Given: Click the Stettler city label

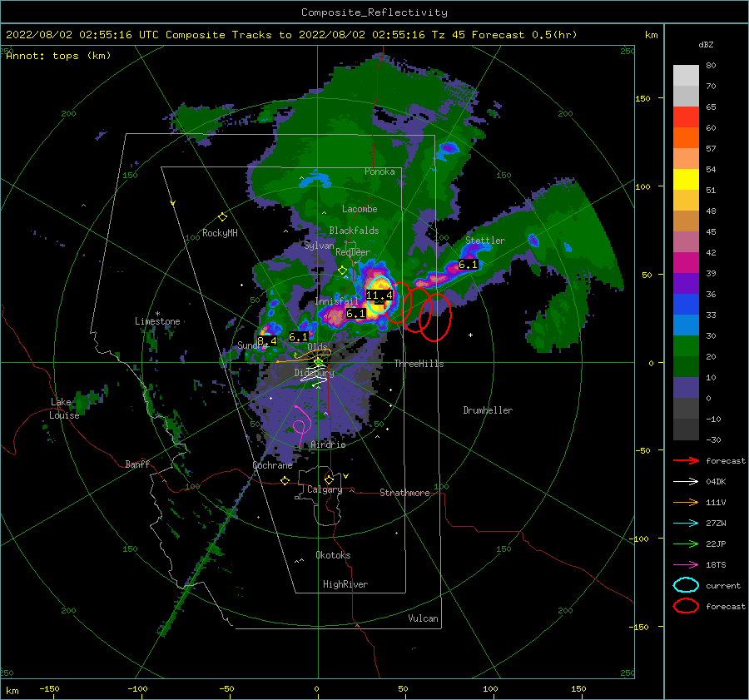Looking at the screenshot, I should click(x=485, y=241).
